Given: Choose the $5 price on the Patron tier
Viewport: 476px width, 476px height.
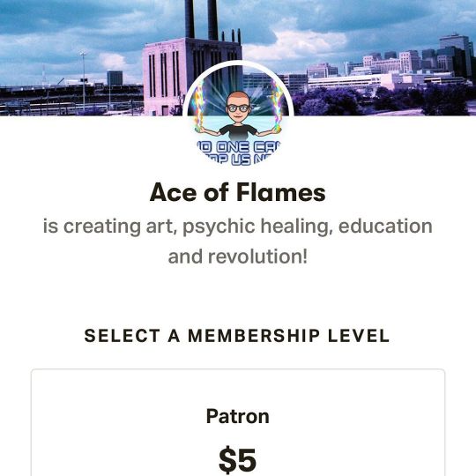Looking at the screenshot, I should [238, 459].
